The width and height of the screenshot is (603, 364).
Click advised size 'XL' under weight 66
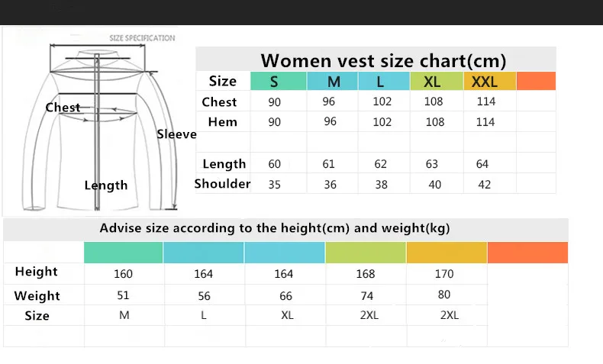coord(287,316)
